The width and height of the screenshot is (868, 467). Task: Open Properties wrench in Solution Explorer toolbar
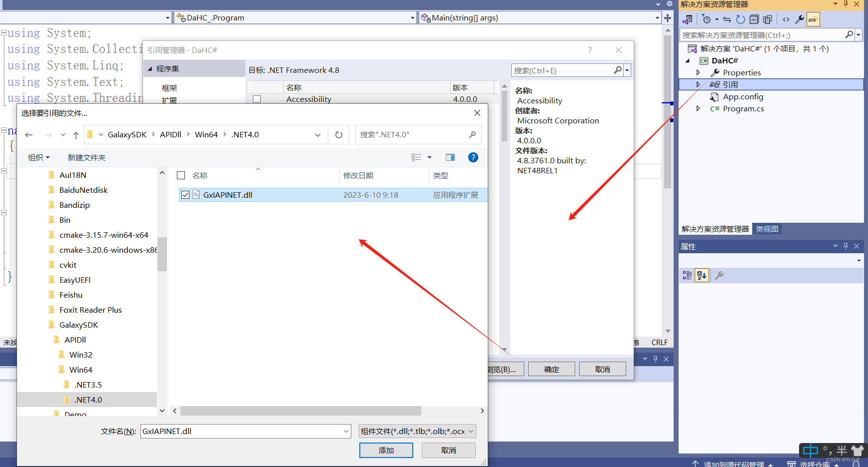[x=800, y=19]
